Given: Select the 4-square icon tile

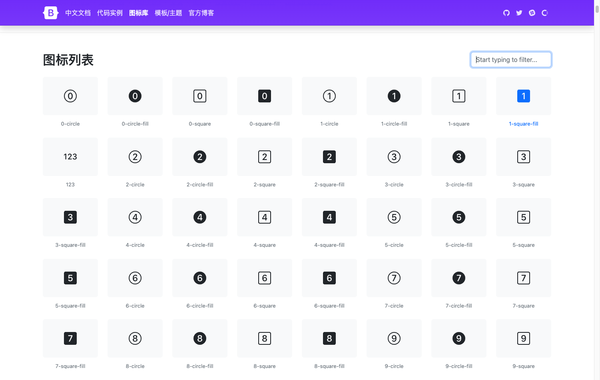Looking at the screenshot, I should pyautogui.click(x=264, y=217).
